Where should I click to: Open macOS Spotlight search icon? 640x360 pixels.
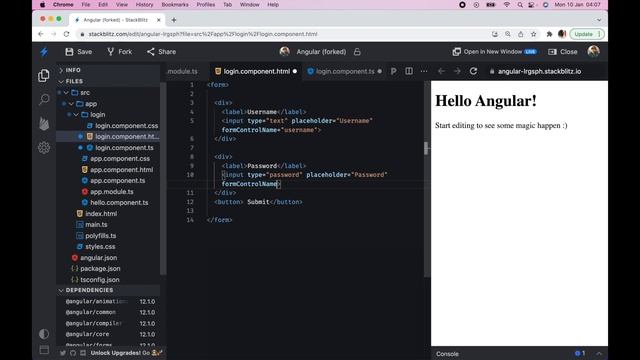coord(520,4)
